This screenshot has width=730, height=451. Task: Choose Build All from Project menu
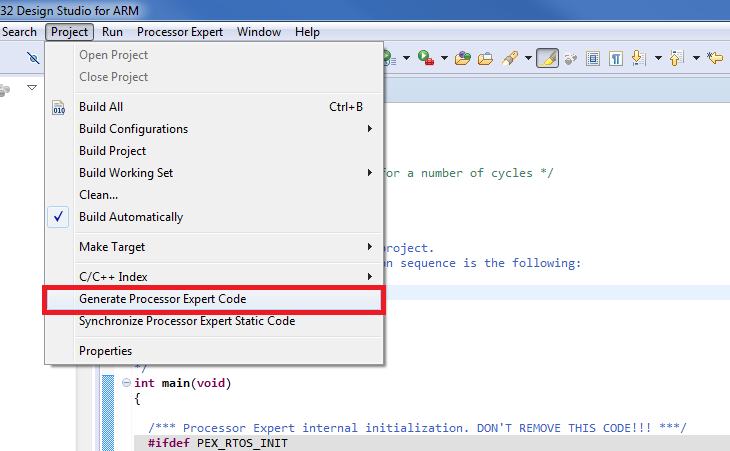click(101, 107)
